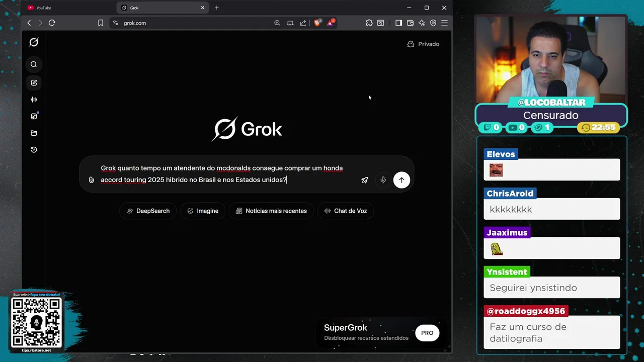644x362 pixels.
Task: Click chat username ChrisArold
Action: point(510,194)
